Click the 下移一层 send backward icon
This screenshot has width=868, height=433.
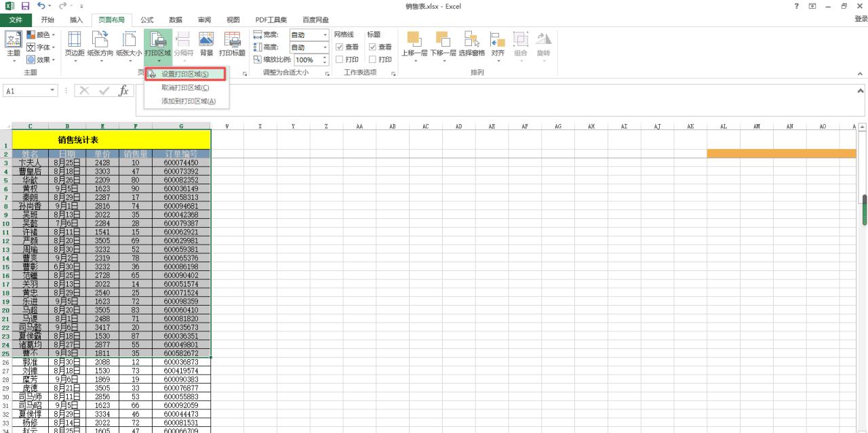(x=443, y=39)
